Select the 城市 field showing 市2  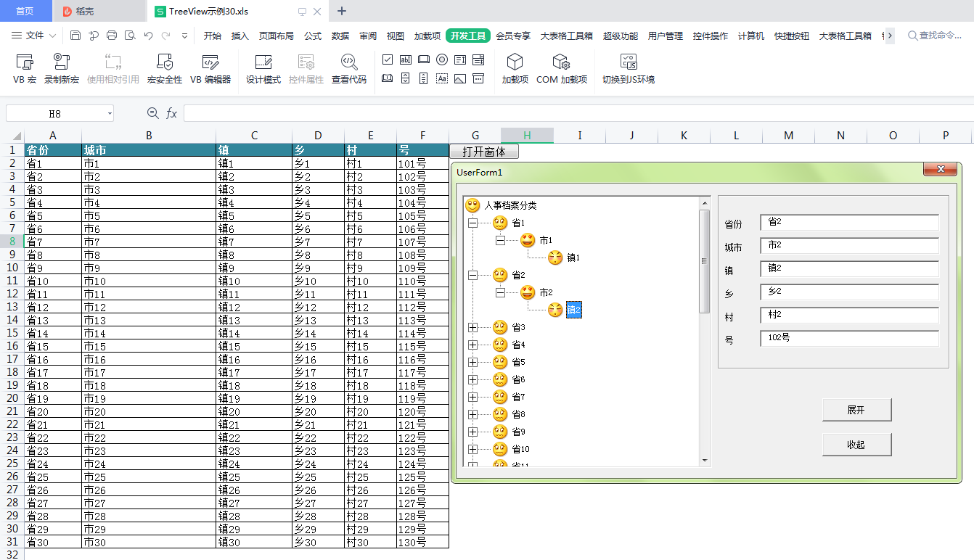[848, 245]
